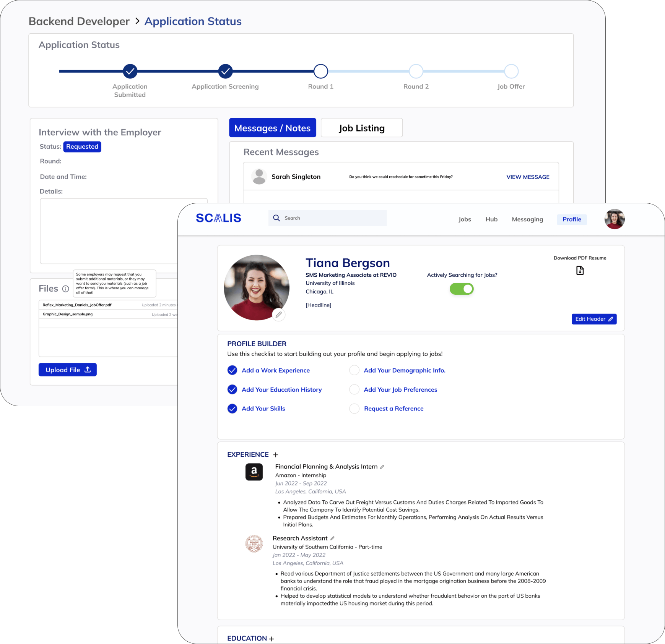The width and height of the screenshot is (665, 644).
Task: Open the Add Your Demographic Info link
Action: [405, 370]
